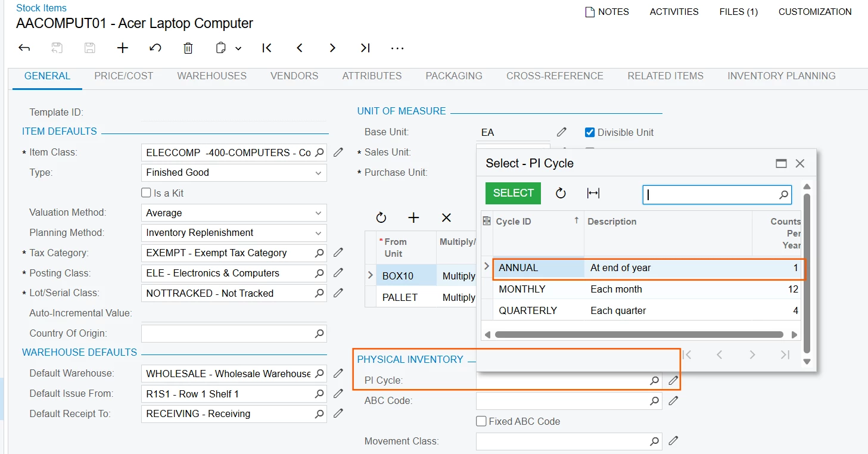Open the Vendors tab
Viewport: 868px width, 454px height.
(x=294, y=76)
